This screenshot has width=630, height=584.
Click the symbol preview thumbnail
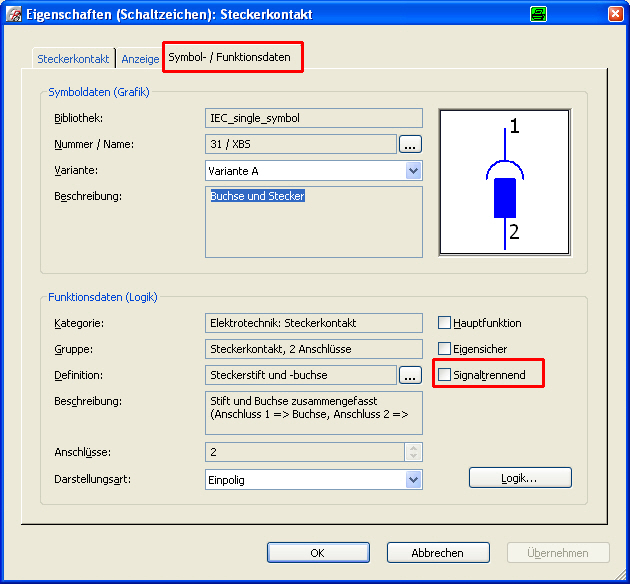pos(505,182)
